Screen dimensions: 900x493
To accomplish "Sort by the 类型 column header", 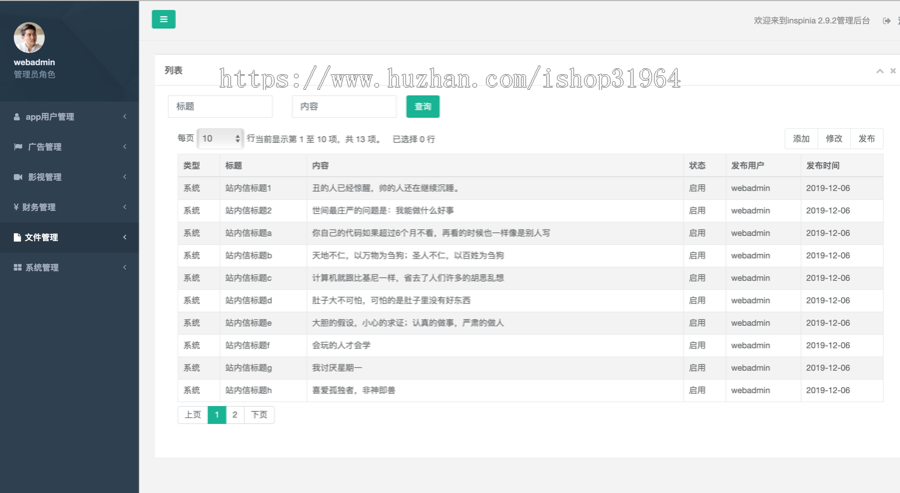I will tap(199, 165).
